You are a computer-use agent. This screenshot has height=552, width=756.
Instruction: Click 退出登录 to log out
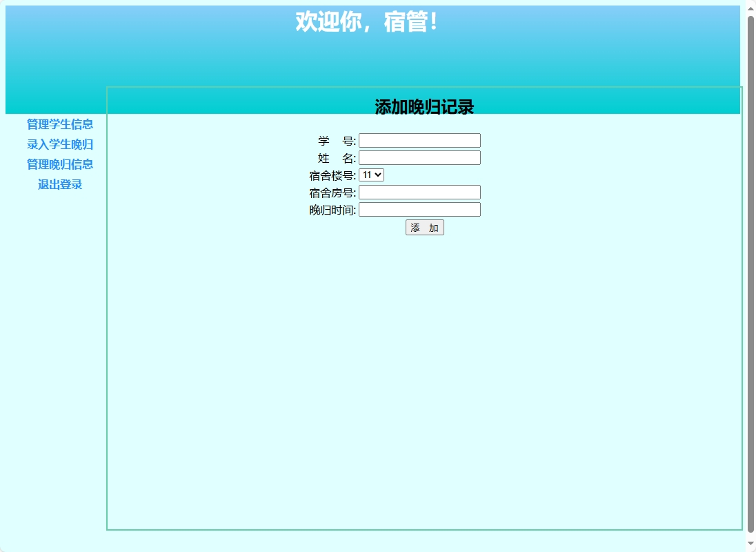point(59,184)
